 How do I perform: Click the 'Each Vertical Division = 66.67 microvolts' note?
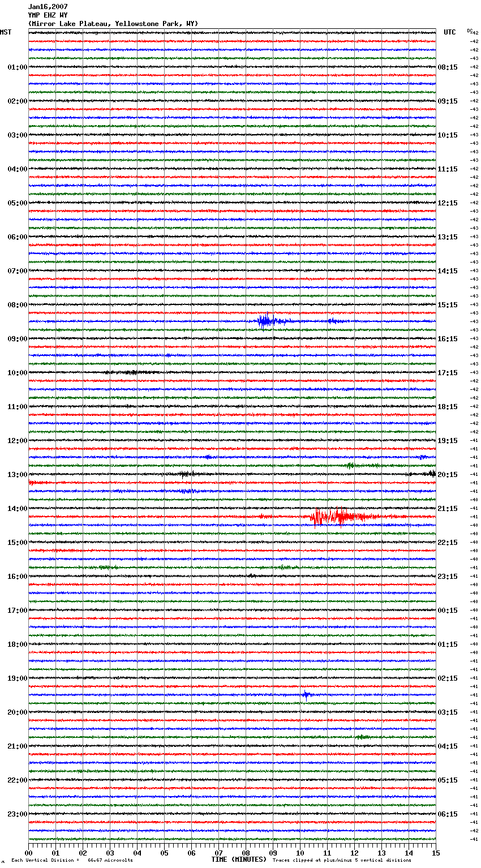tap(72, 861)
